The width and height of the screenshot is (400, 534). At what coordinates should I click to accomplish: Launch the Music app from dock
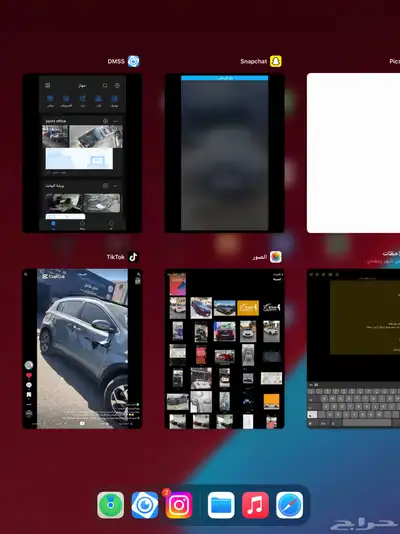(x=255, y=505)
